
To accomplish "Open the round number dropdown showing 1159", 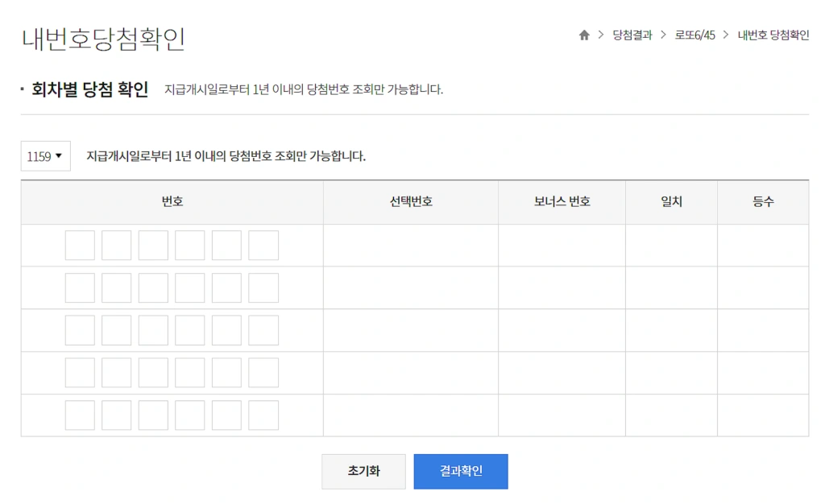I will pyautogui.click(x=45, y=155).
